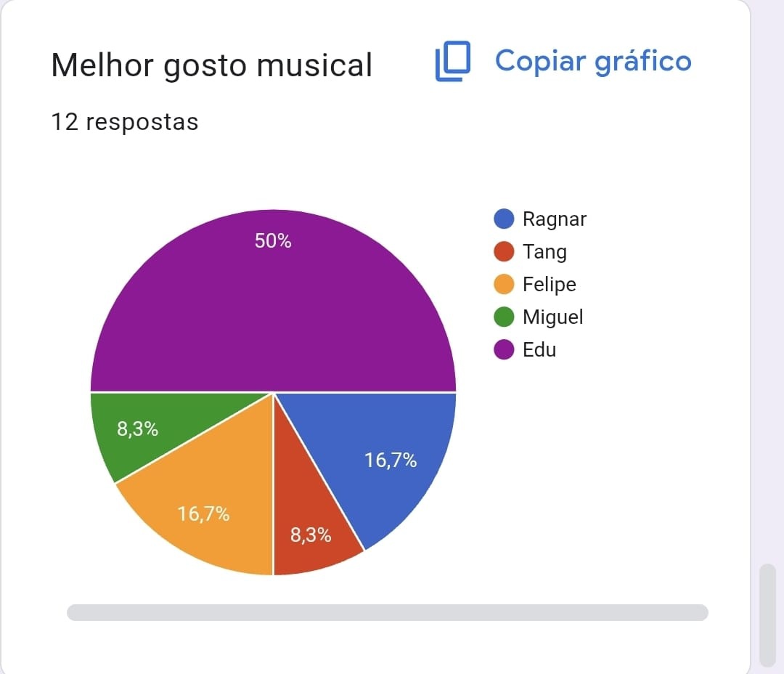Click the horizontal scrollbar below the chart
This screenshot has height=674, width=784.
388,612
